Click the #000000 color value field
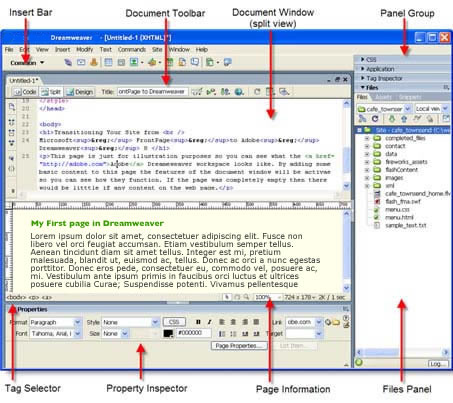 pyautogui.click(x=194, y=333)
